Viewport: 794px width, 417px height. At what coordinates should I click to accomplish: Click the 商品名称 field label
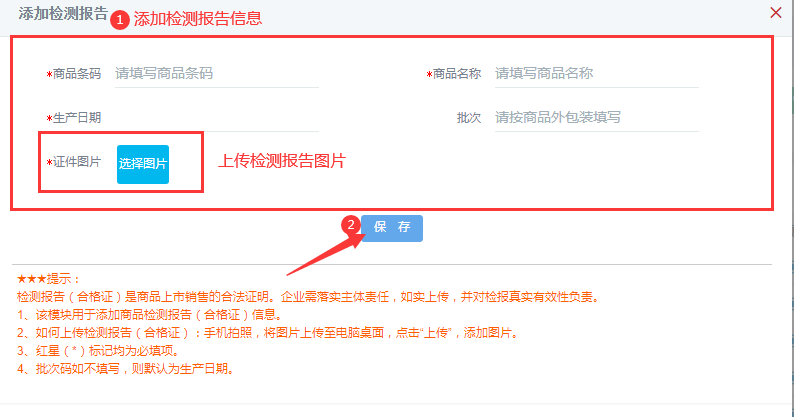coord(457,74)
